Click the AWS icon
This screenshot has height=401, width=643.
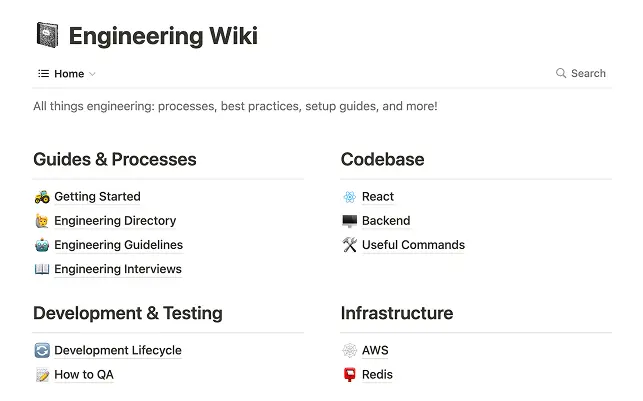point(349,351)
